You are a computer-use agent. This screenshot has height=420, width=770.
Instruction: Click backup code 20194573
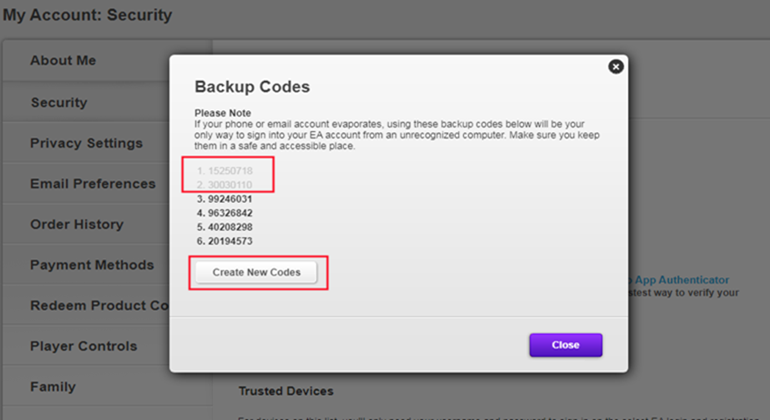point(228,242)
